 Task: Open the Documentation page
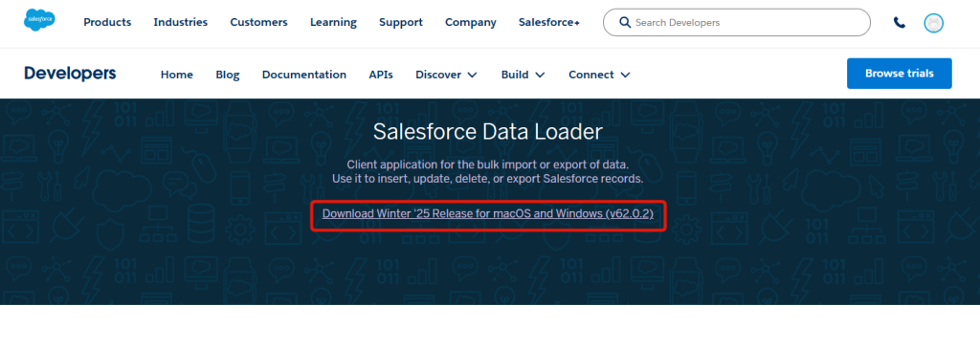(x=303, y=75)
